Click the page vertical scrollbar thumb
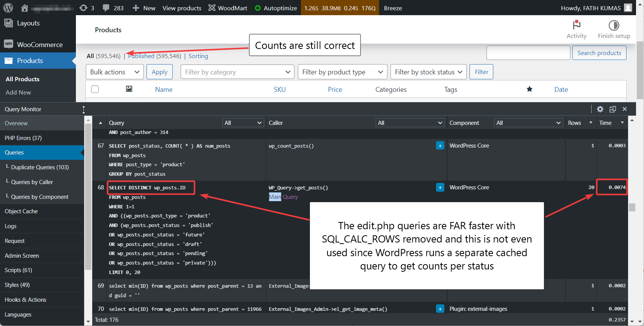Viewport: 644px width, 326px height. point(641,70)
